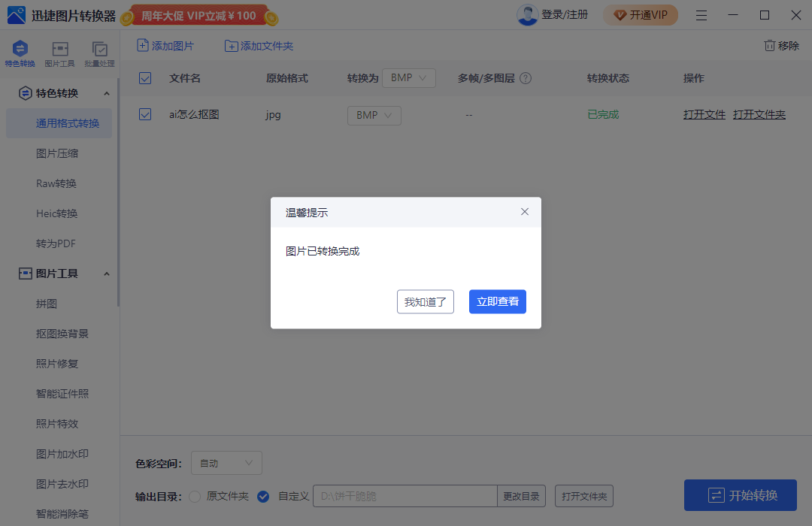Viewport: 812px width, 526px height.
Task: Select 通用格式转换 in sidebar
Action: click(59, 123)
